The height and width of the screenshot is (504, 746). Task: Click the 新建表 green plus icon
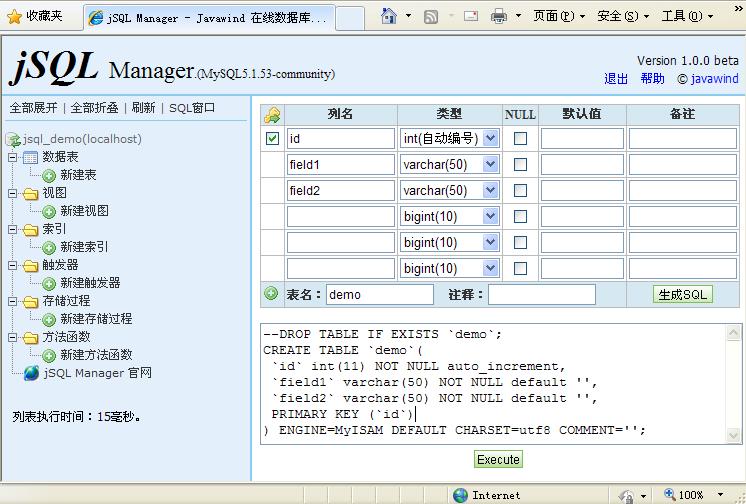(49, 176)
